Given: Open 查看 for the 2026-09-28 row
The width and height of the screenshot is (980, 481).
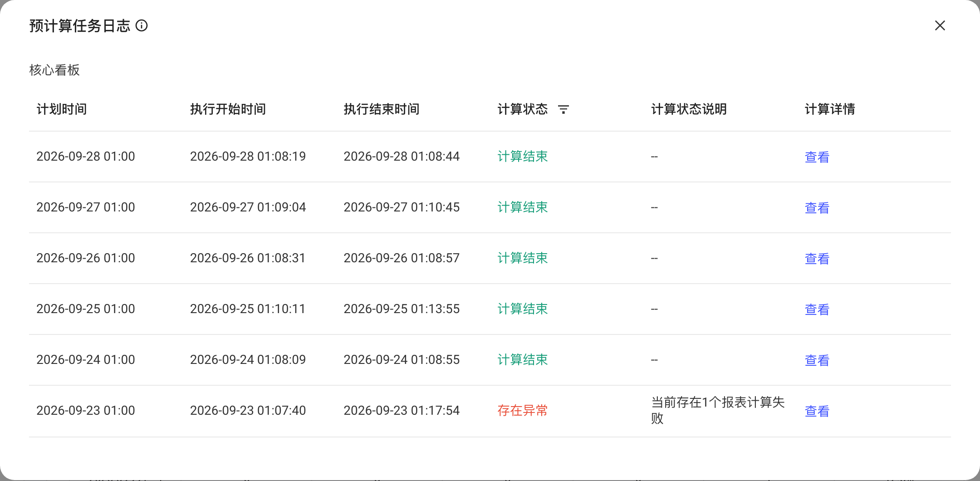Looking at the screenshot, I should point(817,157).
